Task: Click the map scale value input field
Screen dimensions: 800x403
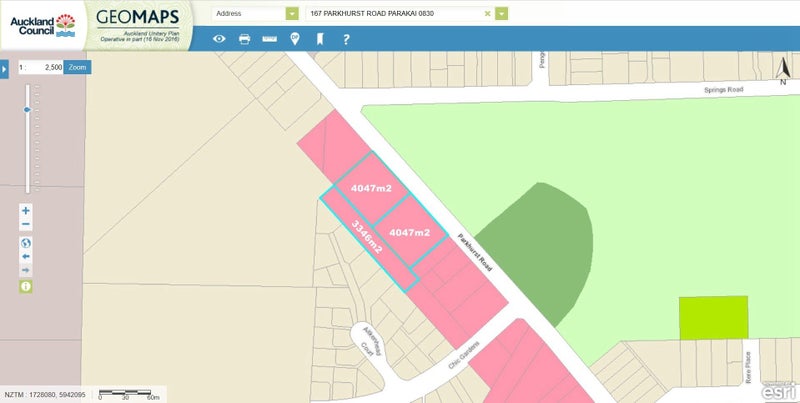Action: click(x=46, y=66)
